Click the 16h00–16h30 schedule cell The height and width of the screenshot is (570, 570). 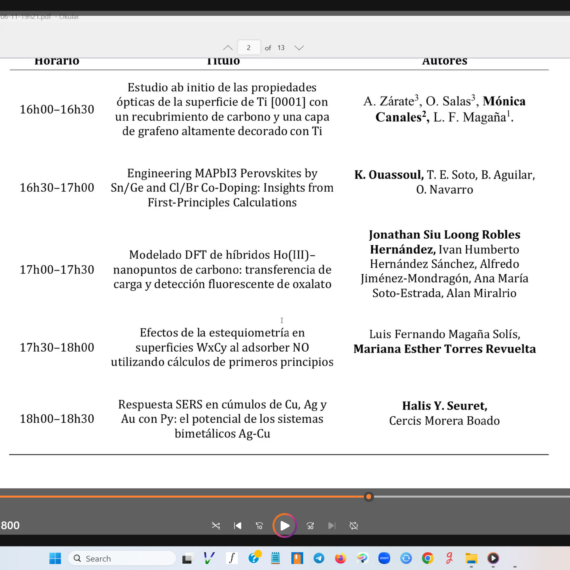[57, 109]
